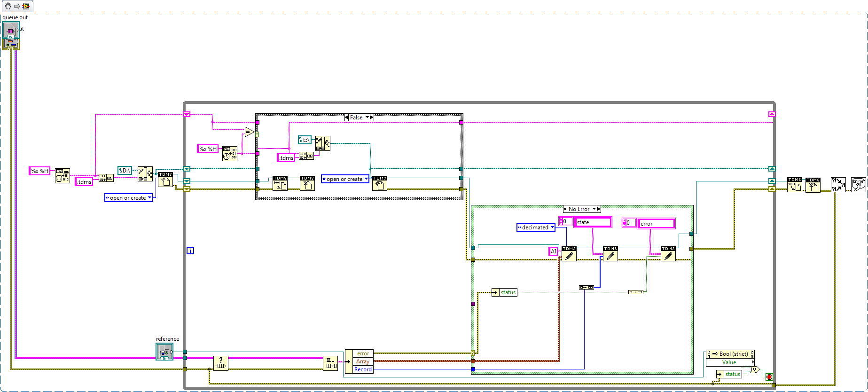The height and width of the screenshot is (392, 868).
Task: Click the .tdms constant inside False case
Action: 286,158
